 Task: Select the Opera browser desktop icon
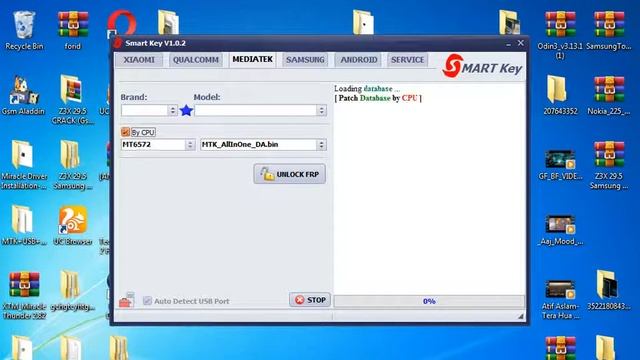121,24
